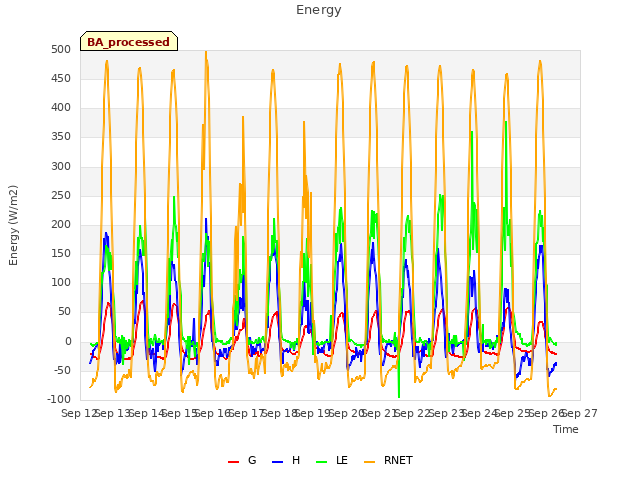This screenshot has width=640, height=480.
Task: Click the Energy chart title
Action: click(318, 10)
